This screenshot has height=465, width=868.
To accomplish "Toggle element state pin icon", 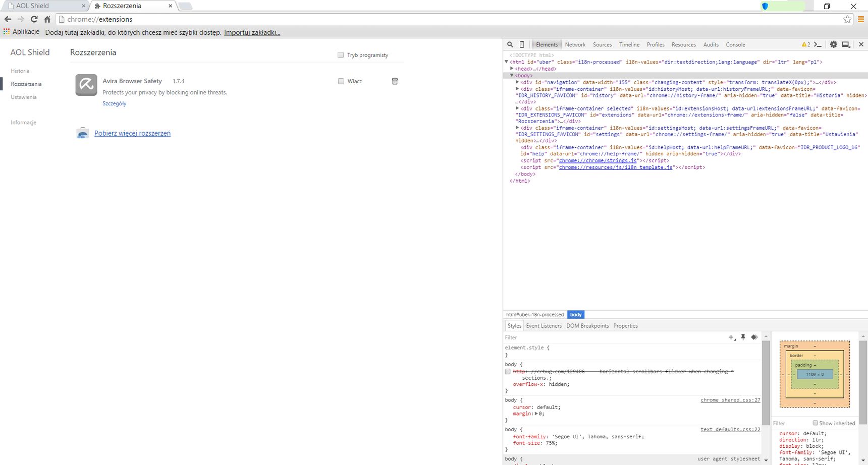I will (x=743, y=337).
